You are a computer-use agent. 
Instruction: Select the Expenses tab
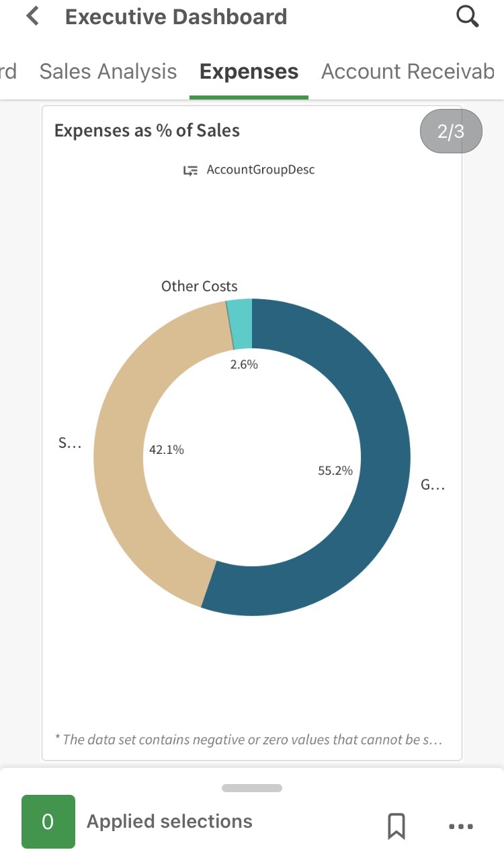pos(249,71)
